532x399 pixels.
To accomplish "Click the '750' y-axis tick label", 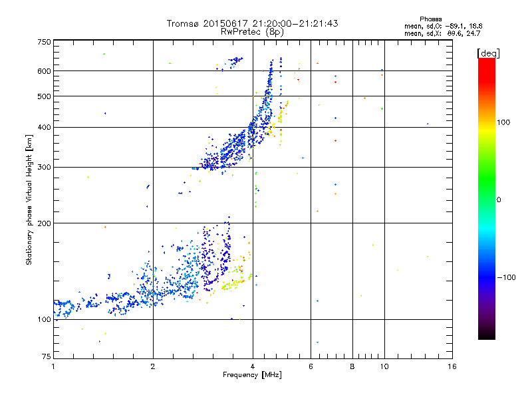I will 45,42.
